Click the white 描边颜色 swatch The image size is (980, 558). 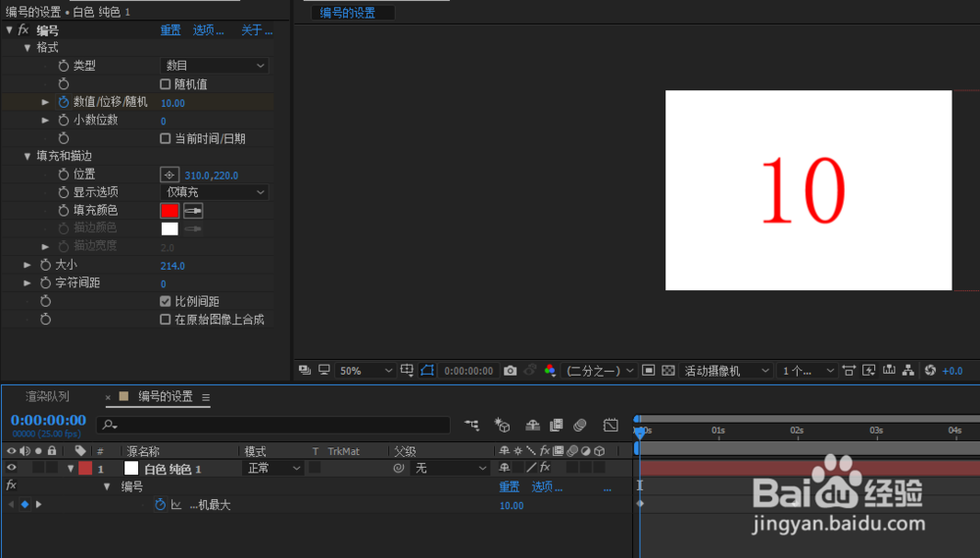tap(170, 228)
